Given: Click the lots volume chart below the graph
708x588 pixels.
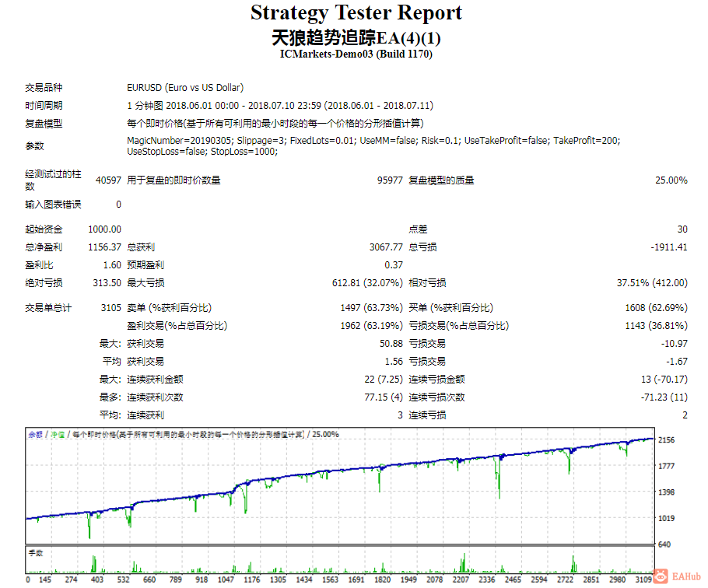Looking at the screenshot, I should (339, 559).
